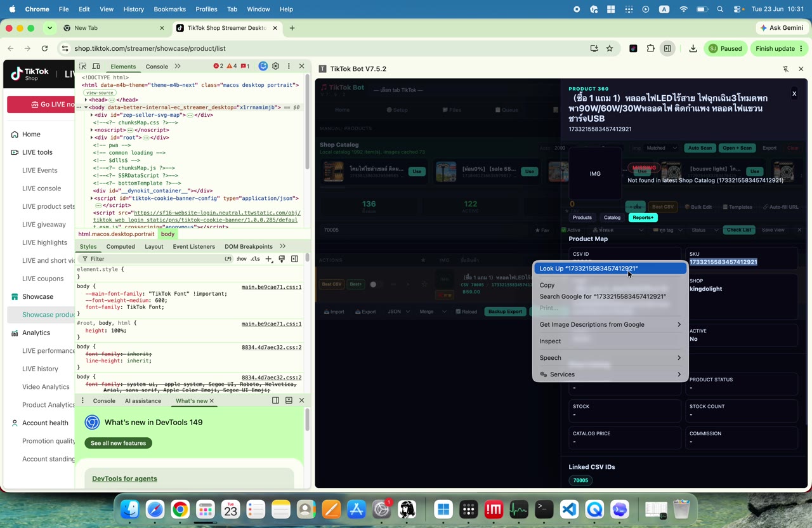This screenshot has height=528, width=812.
Task: Click the New Style Rule plus icon
Action: tap(269, 259)
